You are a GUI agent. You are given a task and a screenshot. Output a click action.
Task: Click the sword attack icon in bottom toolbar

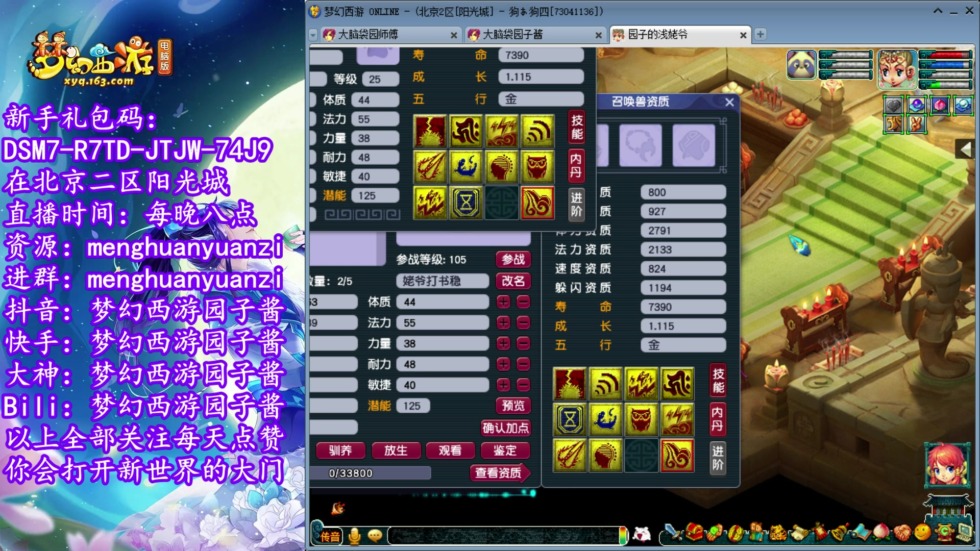click(673, 533)
